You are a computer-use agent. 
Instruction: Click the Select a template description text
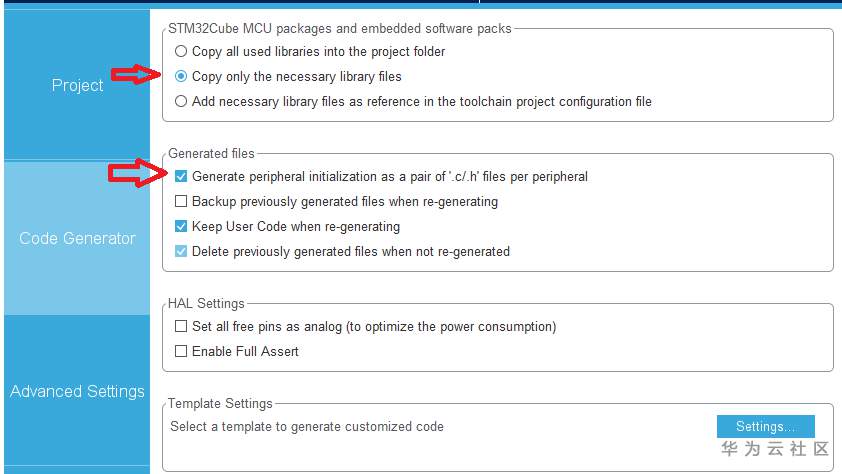coord(306,426)
